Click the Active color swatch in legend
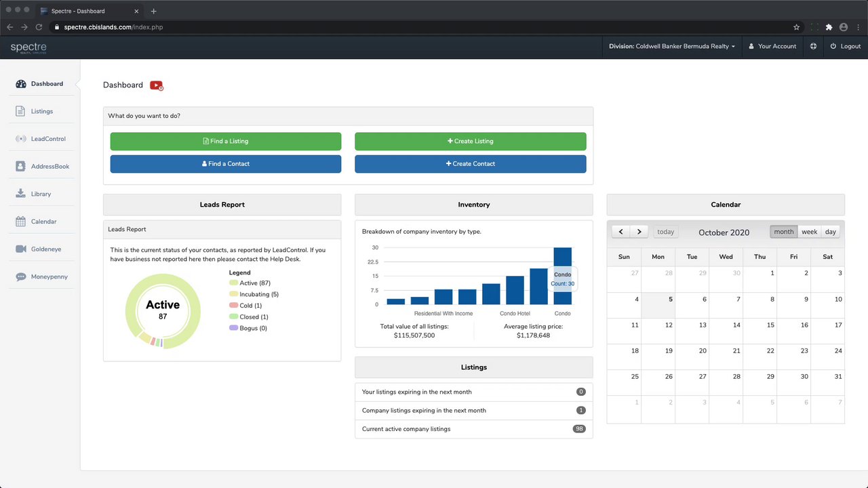868x488 pixels. coord(234,283)
